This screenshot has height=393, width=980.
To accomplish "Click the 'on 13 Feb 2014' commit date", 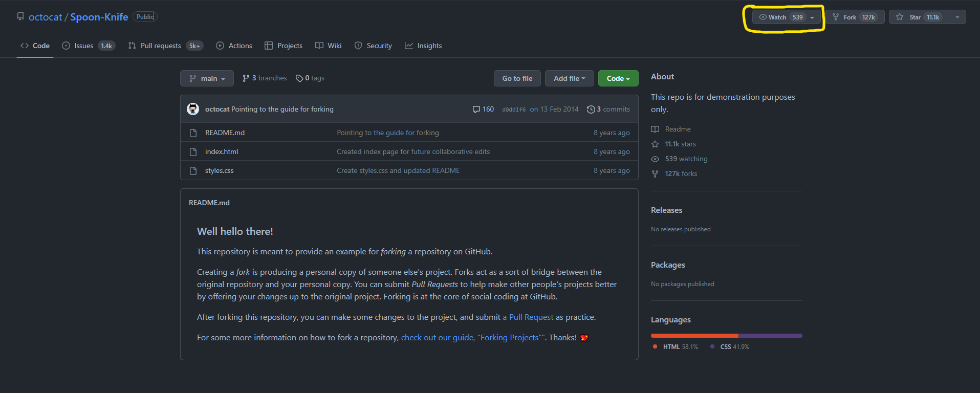I will click(554, 109).
